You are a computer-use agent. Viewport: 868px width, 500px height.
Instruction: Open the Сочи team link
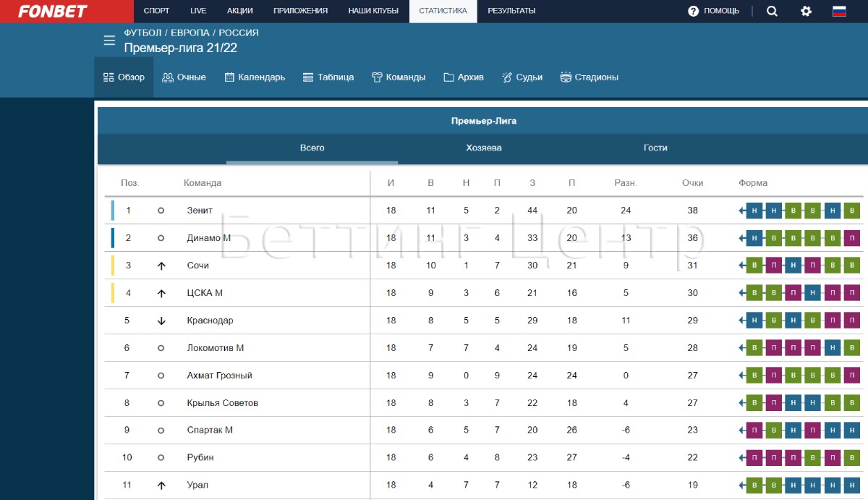tap(197, 266)
